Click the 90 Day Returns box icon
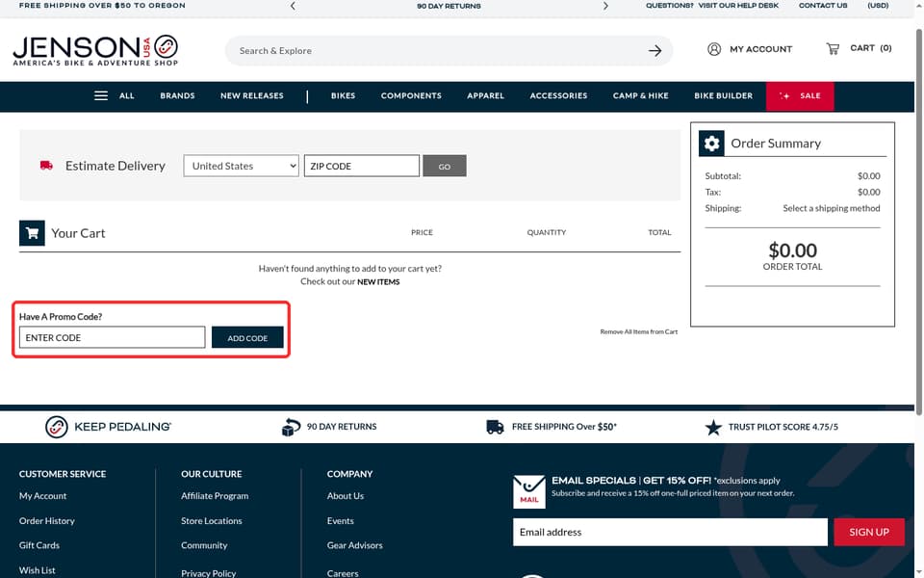Viewport: 924px width, 578px height. pos(291,427)
